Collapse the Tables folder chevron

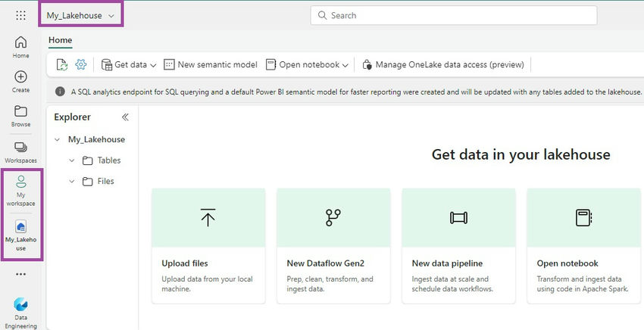pyautogui.click(x=72, y=160)
